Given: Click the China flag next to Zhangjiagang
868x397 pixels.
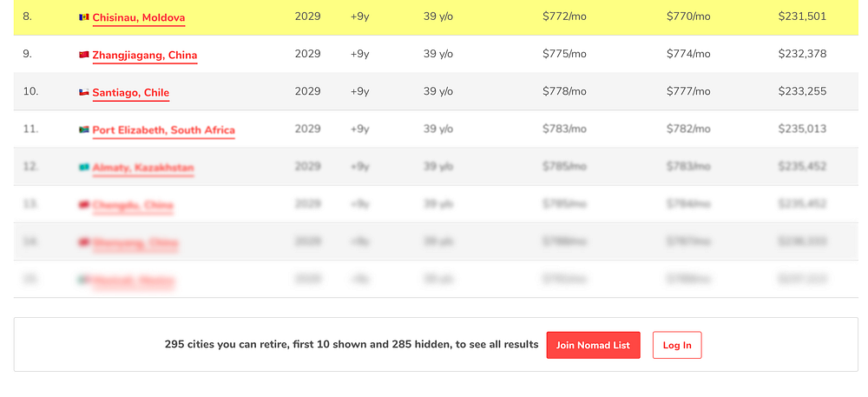Looking at the screenshot, I should click(x=84, y=55).
